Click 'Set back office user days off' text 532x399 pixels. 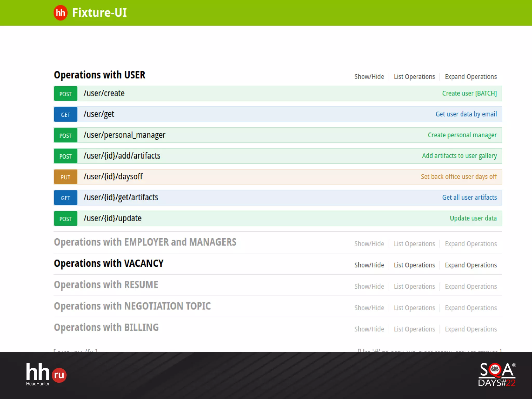pos(459,177)
